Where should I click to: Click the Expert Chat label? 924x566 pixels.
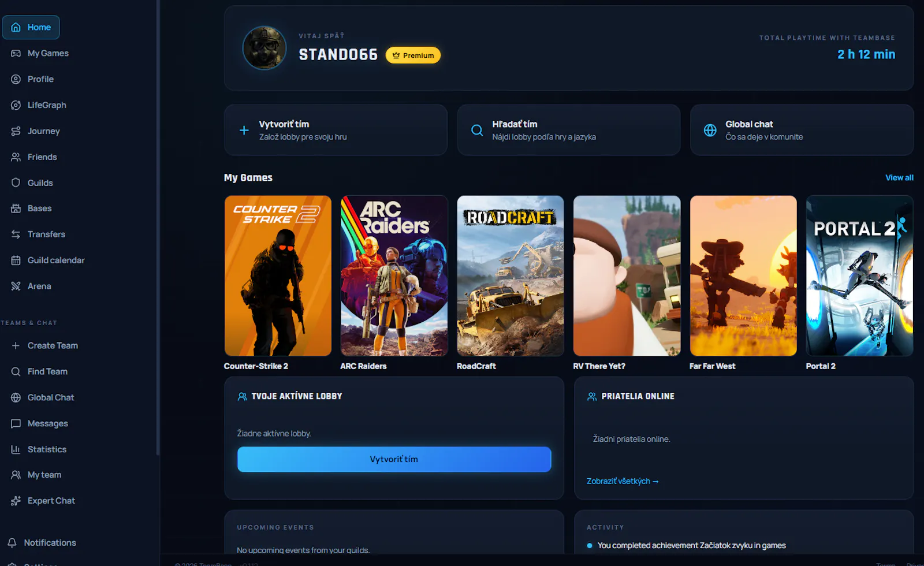pyautogui.click(x=51, y=501)
